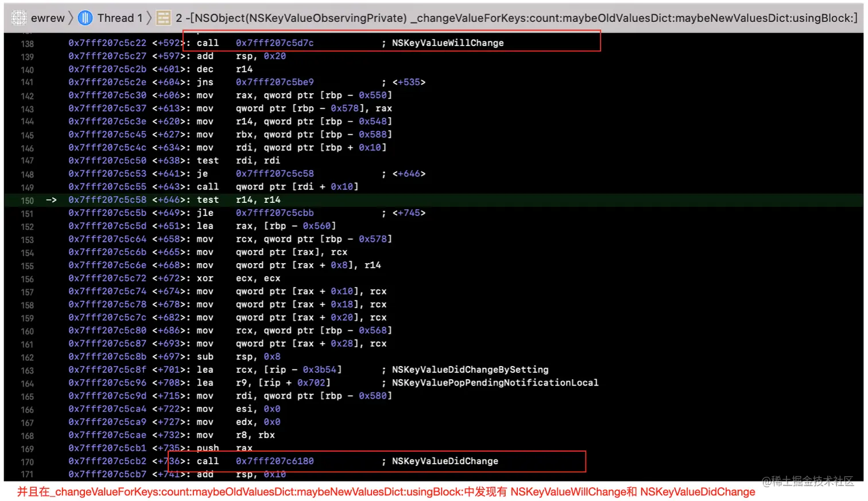Click call target 0x7fff207c5d7c

tap(274, 43)
